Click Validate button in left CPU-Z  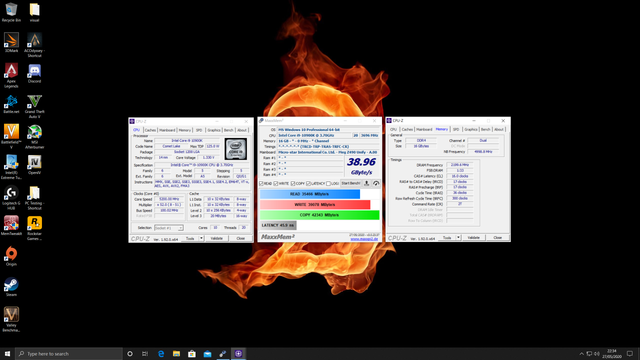[x=217, y=238]
